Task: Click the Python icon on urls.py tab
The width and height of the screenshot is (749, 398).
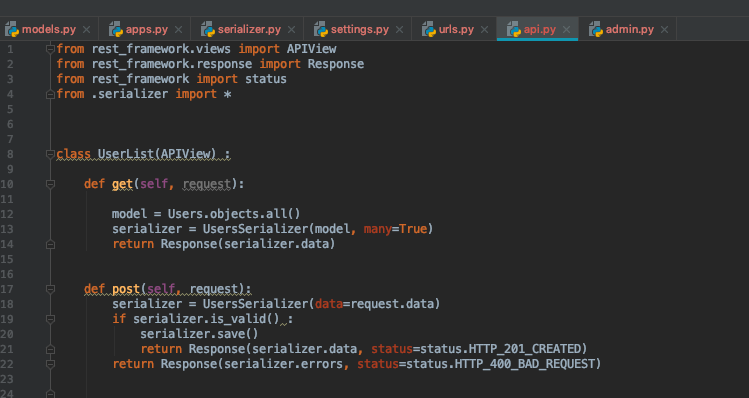Action: tap(428, 29)
